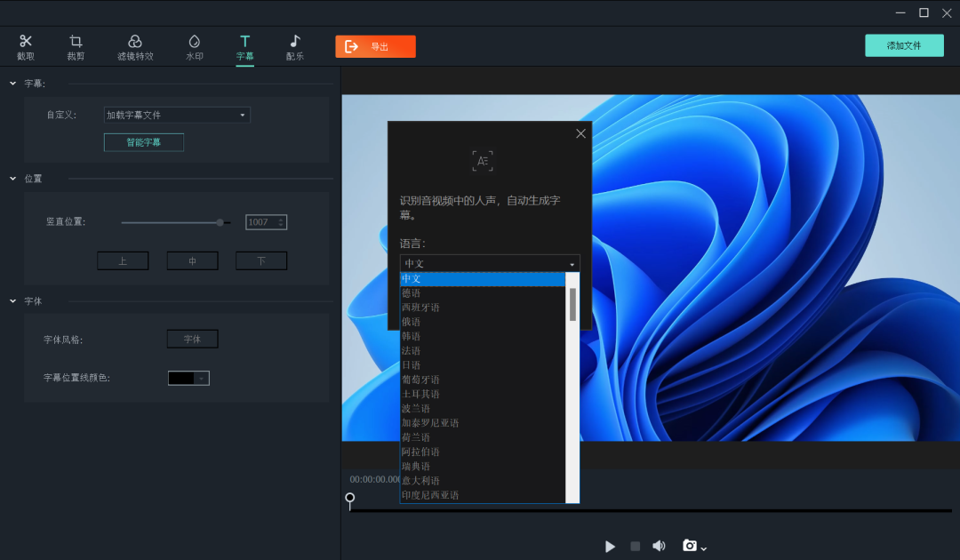
Task: Open the 水印 watermark tool
Action: point(194,47)
